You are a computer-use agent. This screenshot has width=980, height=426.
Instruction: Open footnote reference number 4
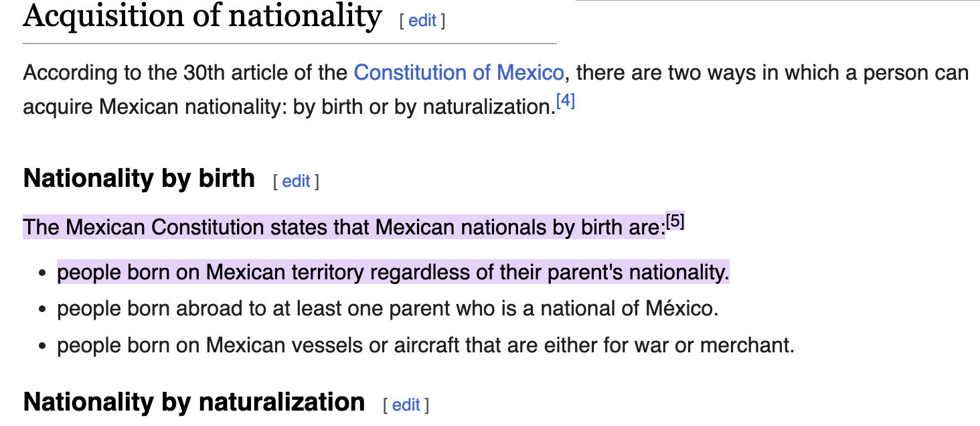[x=566, y=102]
